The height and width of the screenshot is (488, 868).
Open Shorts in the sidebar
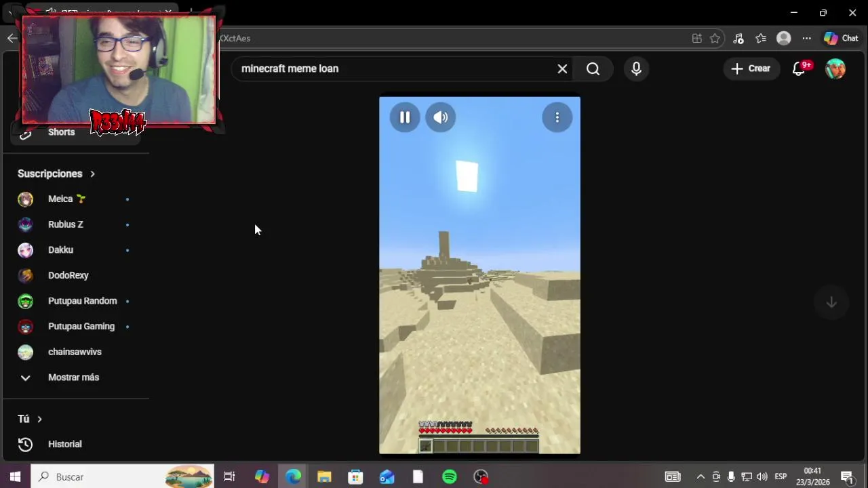pyautogui.click(x=75, y=132)
